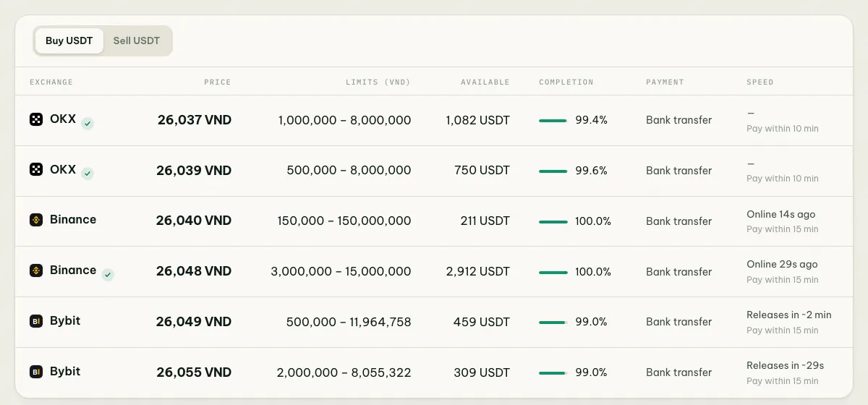
Task: Click limits 2,000,000 – 8,055,322
Action: 344,372
